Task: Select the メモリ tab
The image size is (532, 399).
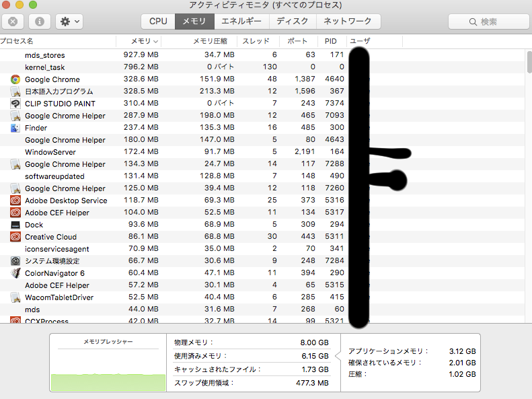Action: pyautogui.click(x=194, y=22)
